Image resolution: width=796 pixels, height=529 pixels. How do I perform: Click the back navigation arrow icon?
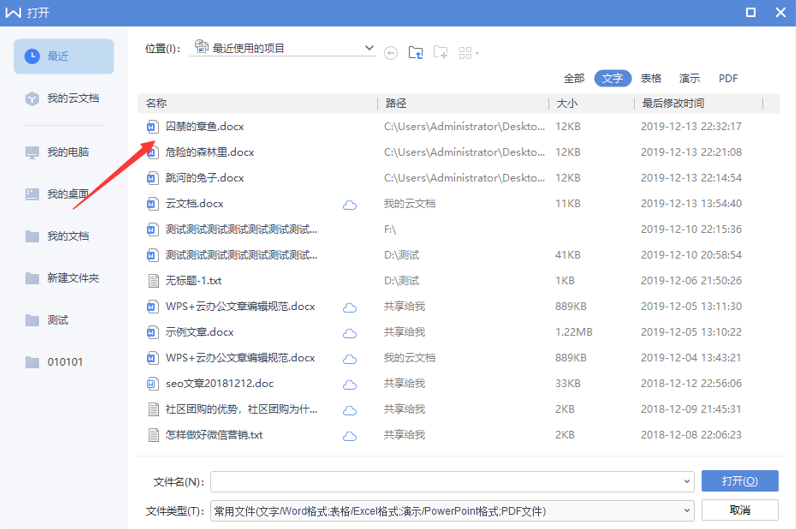391,53
